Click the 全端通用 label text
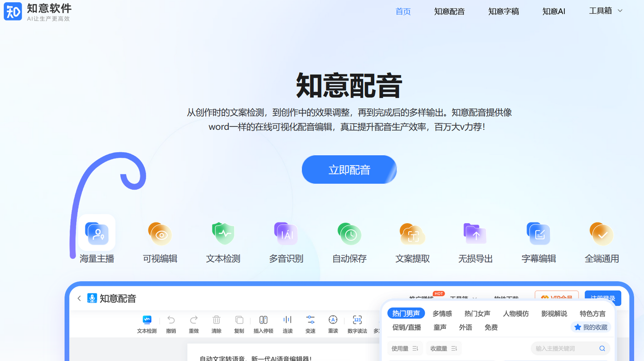The height and width of the screenshot is (361, 644). [602, 259]
